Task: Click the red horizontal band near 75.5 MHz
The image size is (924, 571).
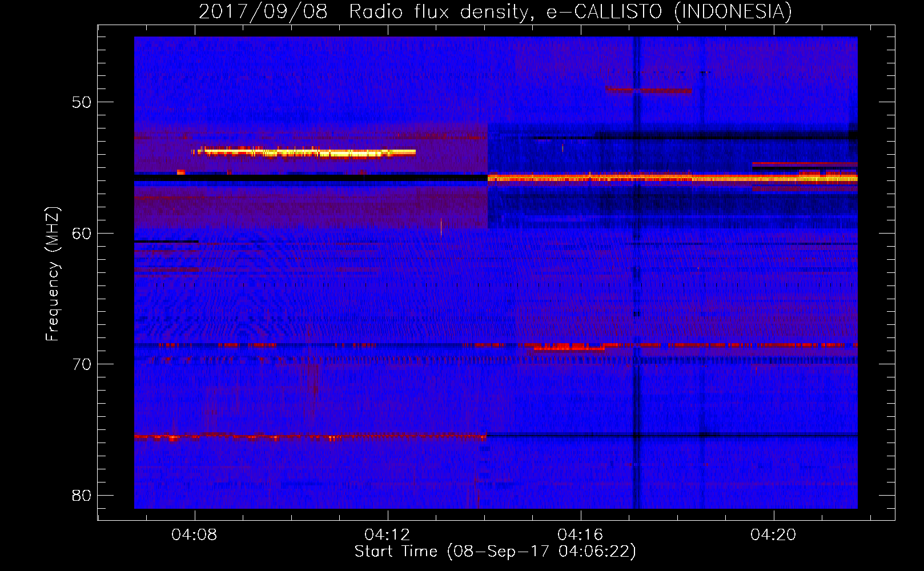Action: point(310,437)
